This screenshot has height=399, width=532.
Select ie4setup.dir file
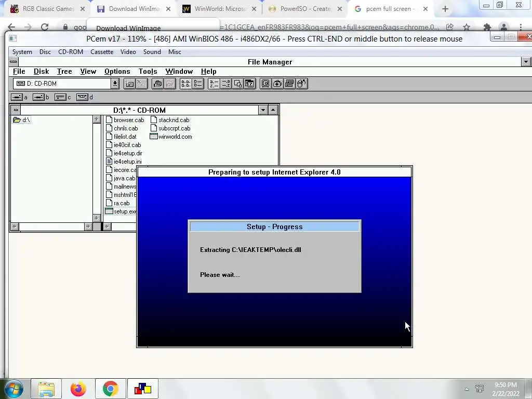[x=124, y=153]
